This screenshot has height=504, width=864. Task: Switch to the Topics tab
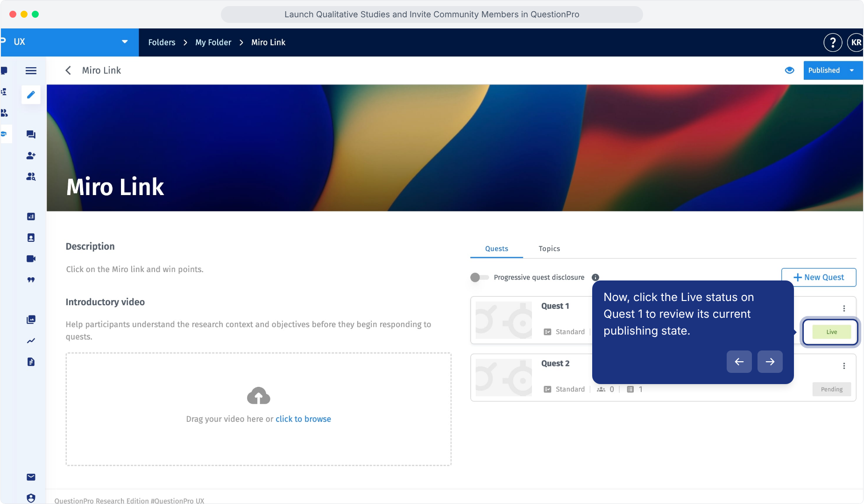pyautogui.click(x=549, y=249)
